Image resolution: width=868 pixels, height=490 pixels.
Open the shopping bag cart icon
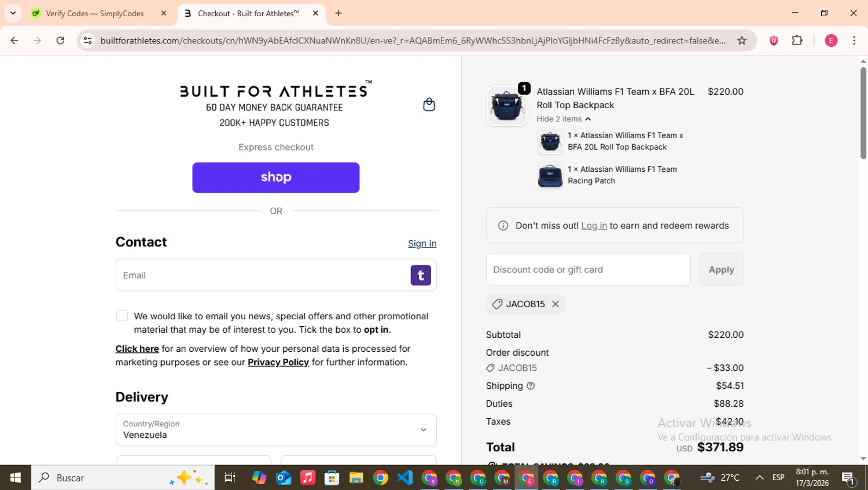(429, 105)
